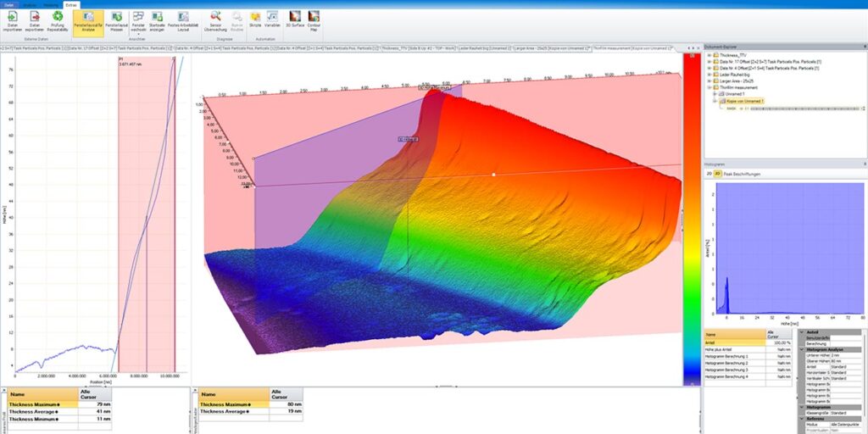Click Peak Beschriftungen button
Image resolution: width=868 pixels, height=434 pixels.
pyautogui.click(x=742, y=174)
